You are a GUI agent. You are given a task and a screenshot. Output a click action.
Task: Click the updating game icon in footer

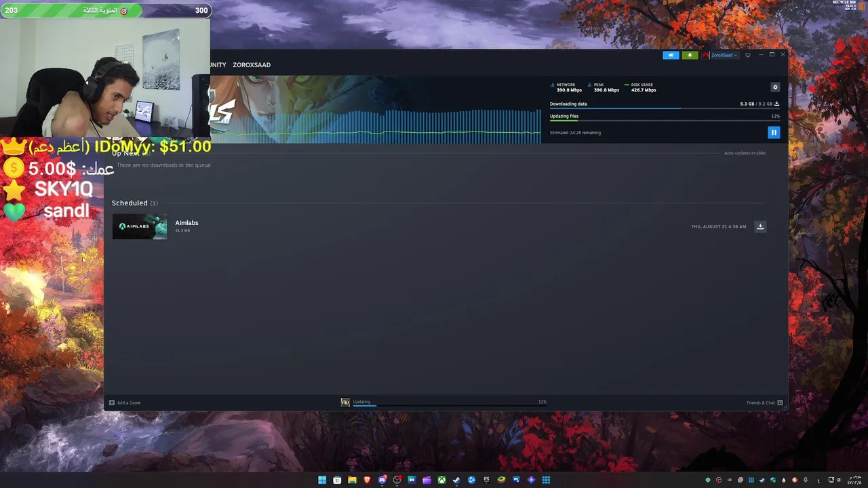coord(345,403)
